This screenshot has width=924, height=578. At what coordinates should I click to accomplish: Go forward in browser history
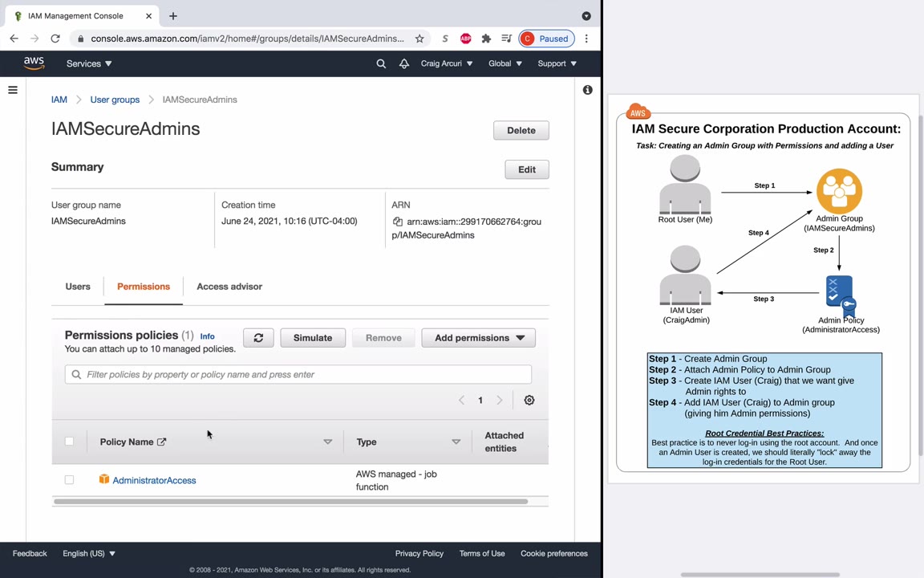(34, 39)
